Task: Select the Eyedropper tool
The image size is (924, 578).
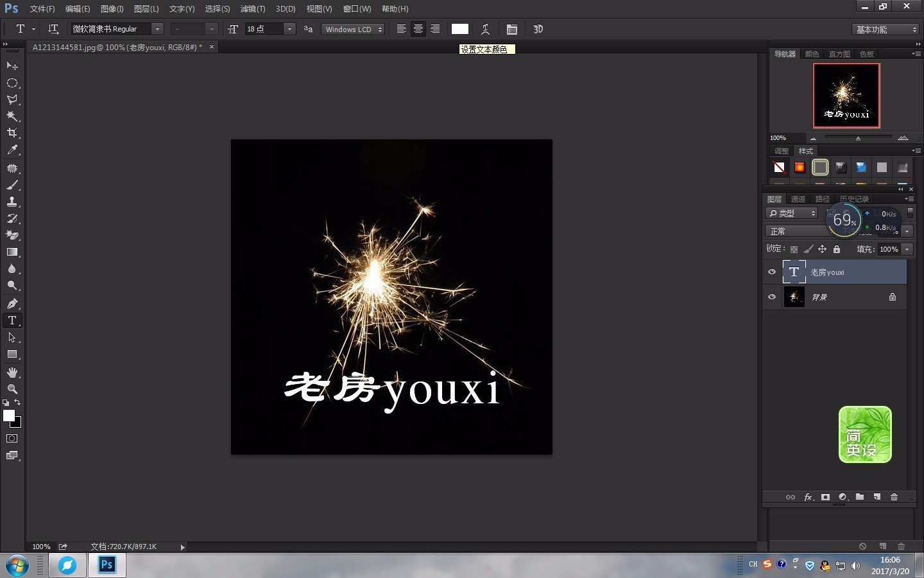Action: [x=12, y=150]
